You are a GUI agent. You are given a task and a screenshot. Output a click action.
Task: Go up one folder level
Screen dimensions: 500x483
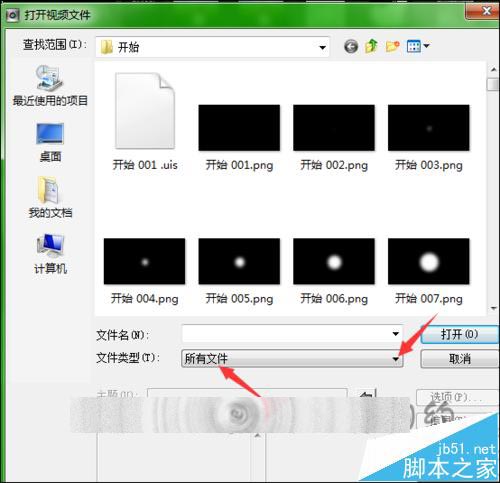coord(371,46)
